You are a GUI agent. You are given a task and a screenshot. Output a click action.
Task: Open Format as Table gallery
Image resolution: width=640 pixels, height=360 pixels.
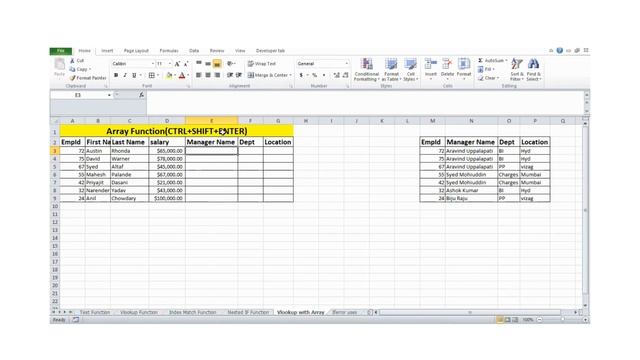point(391,69)
